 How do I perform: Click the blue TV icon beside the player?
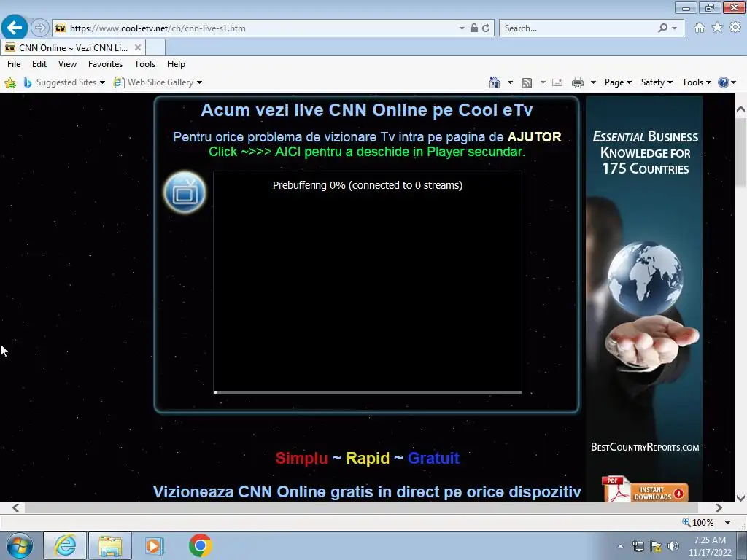pyautogui.click(x=185, y=192)
